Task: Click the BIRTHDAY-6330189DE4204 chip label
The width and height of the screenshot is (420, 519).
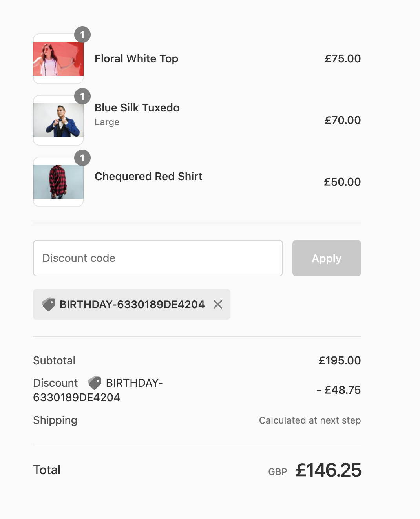Action: pyautogui.click(x=132, y=304)
